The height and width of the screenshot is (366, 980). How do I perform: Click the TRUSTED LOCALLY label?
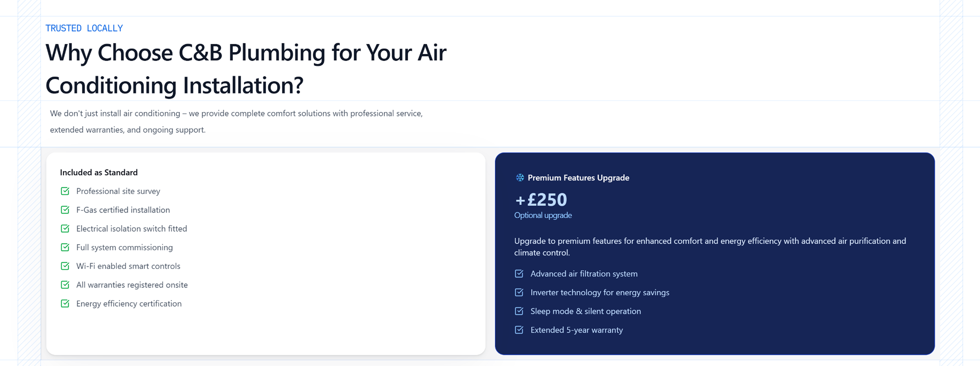[x=84, y=28]
